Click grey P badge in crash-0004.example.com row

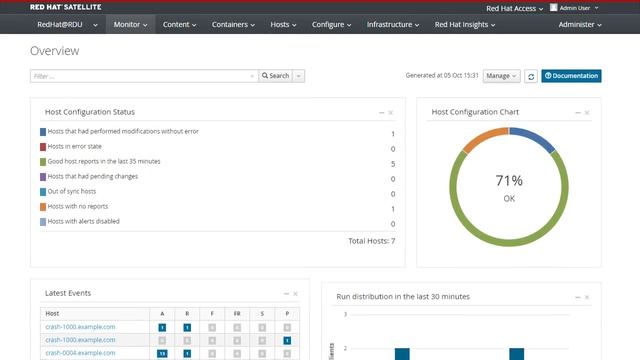click(x=287, y=353)
